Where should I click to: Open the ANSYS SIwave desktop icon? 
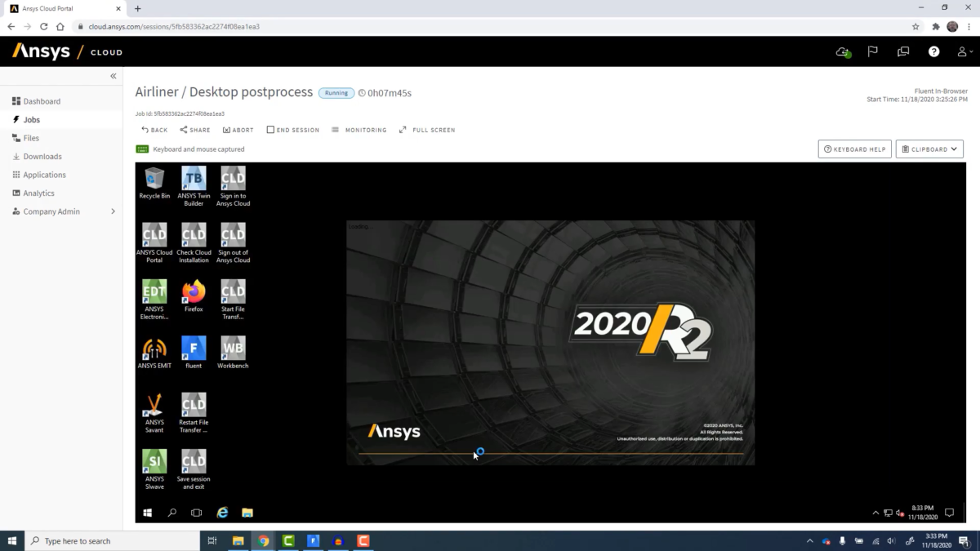click(154, 469)
